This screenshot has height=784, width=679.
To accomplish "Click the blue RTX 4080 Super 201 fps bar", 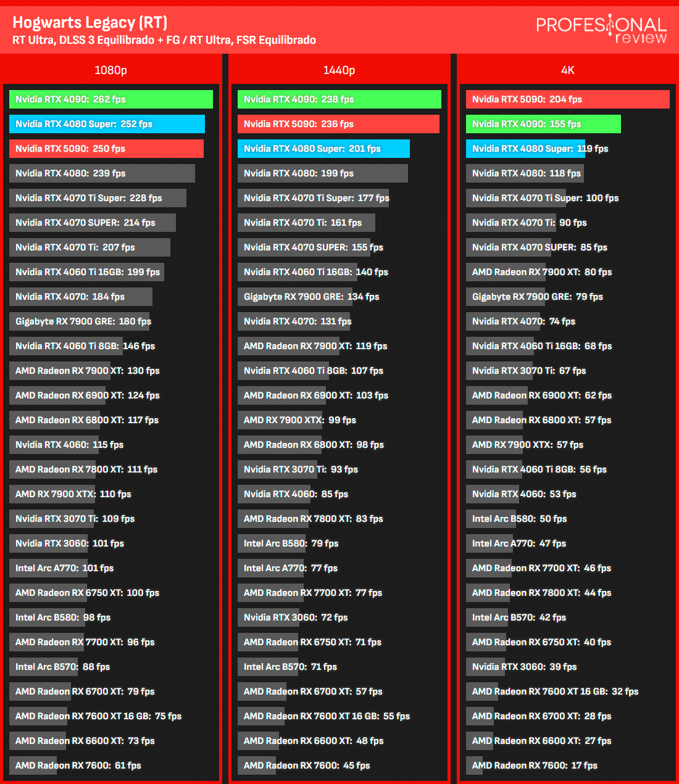I will click(323, 149).
